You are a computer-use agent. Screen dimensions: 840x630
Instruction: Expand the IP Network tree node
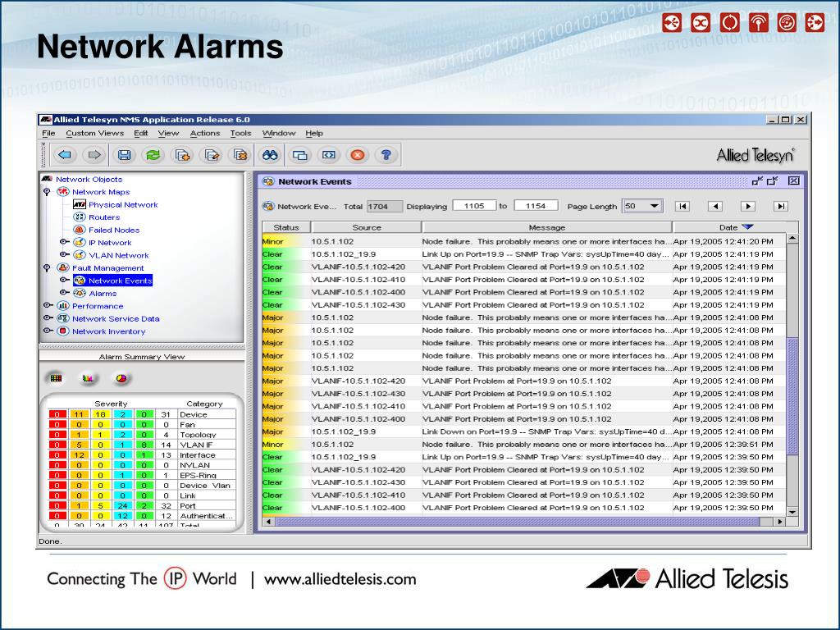pyautogui.click(x=64, y=242)
